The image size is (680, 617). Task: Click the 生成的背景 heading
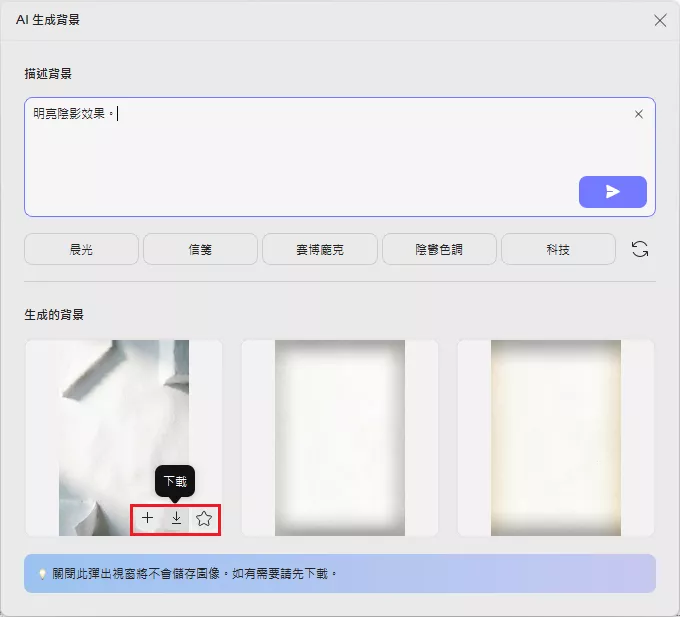coord(54,315)
